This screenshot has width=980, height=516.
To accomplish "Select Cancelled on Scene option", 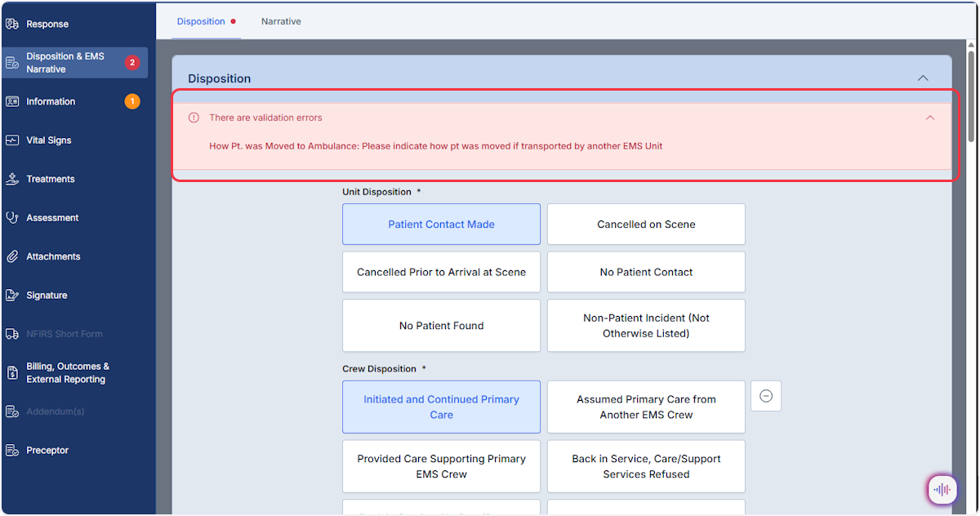I will coord(646,225).
